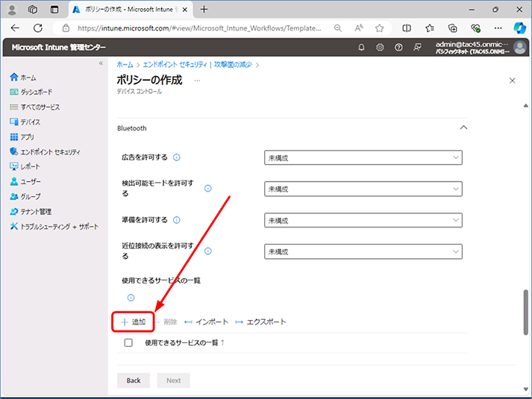
Task: Open the 近位接続の表示を許可する dropdown
Action: pyautogui.click(x=363, y=251)
